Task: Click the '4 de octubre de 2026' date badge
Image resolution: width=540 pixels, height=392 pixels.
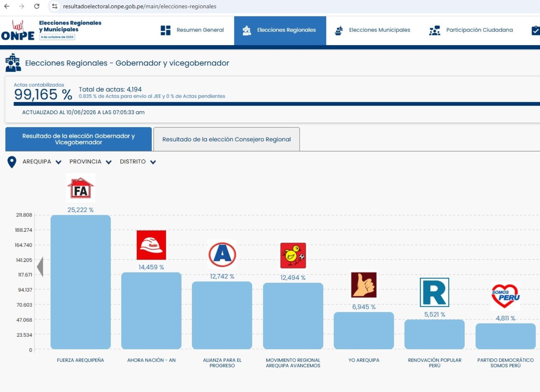Action: [57, 37]
